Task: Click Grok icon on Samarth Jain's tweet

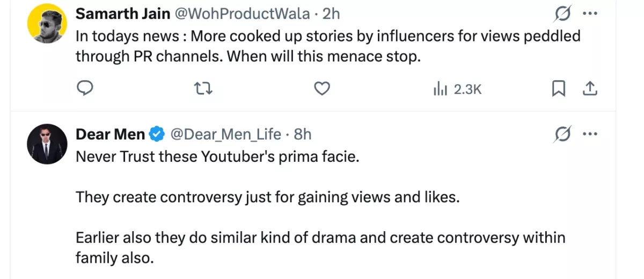Action: pyautogui.click(x=562, y=13)
